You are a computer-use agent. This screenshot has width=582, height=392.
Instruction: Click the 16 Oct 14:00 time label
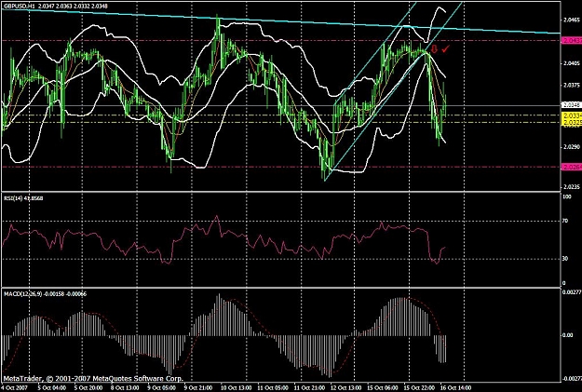pos(454,387)
